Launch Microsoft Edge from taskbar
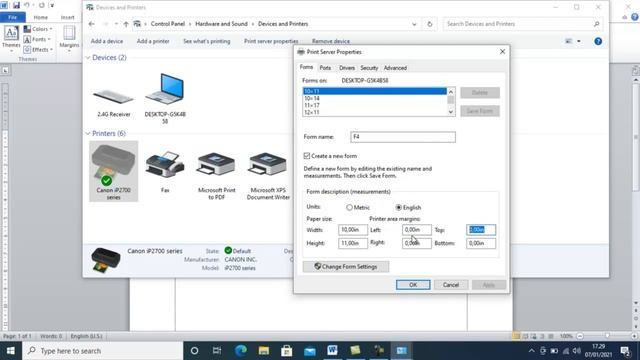Viewport: 640px width, 360px height. coord(240,351)
